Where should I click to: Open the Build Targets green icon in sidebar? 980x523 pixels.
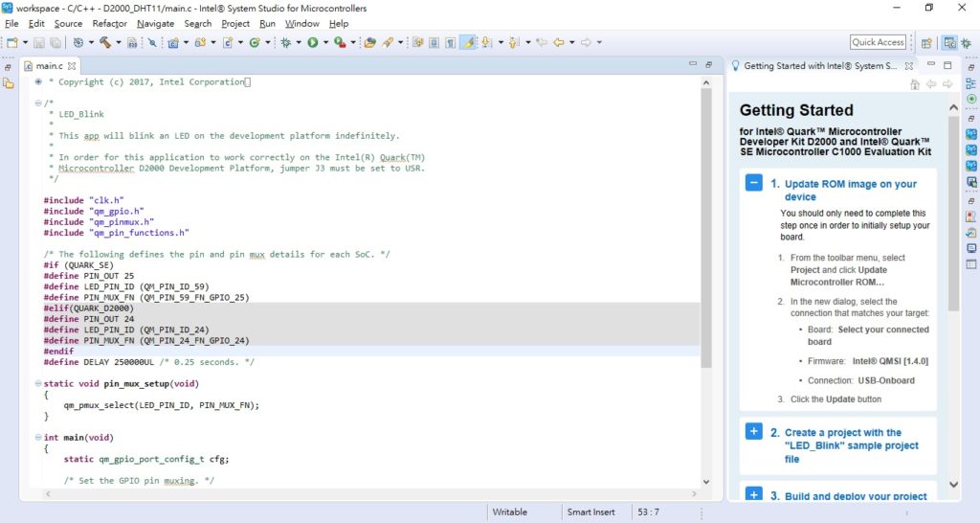(x=970, y=99)
